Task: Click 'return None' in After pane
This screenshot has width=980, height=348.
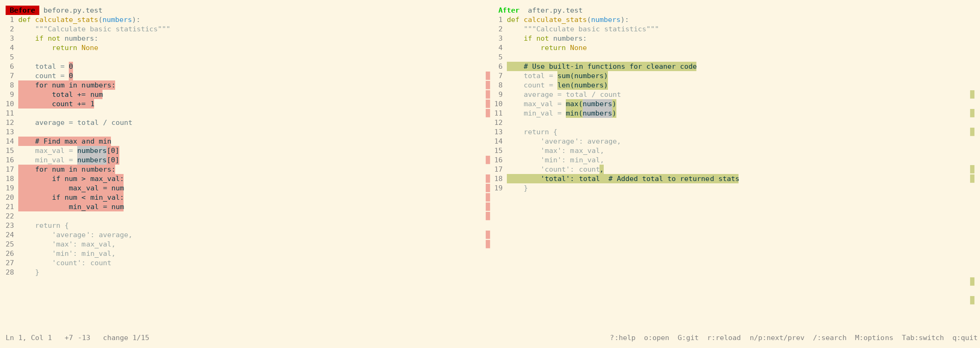Action: coord(563,48)
